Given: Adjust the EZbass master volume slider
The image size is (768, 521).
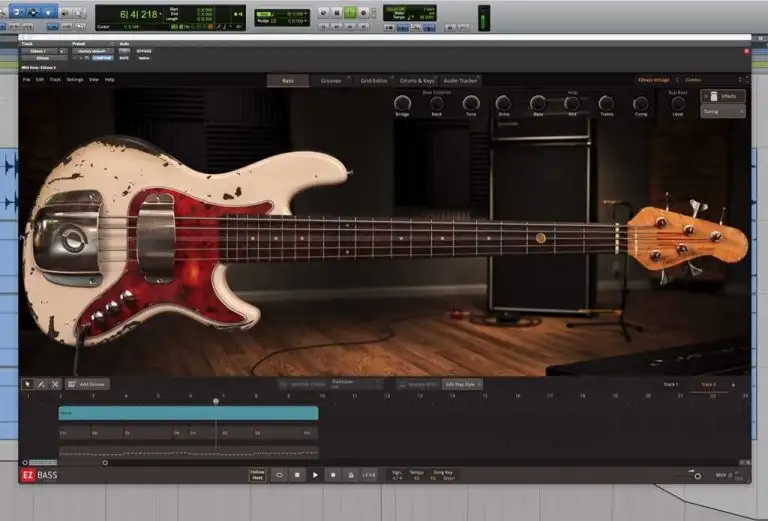Looking at the screenshot, I should (697, 476).
